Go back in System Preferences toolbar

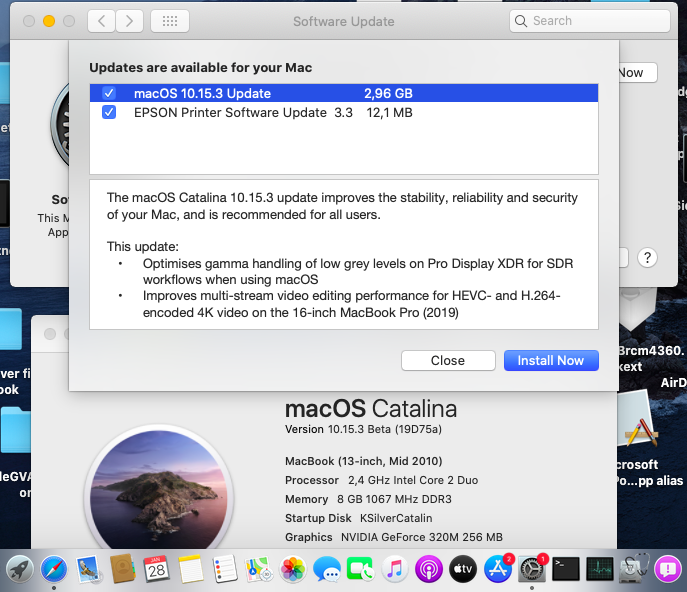pos(102,21)
